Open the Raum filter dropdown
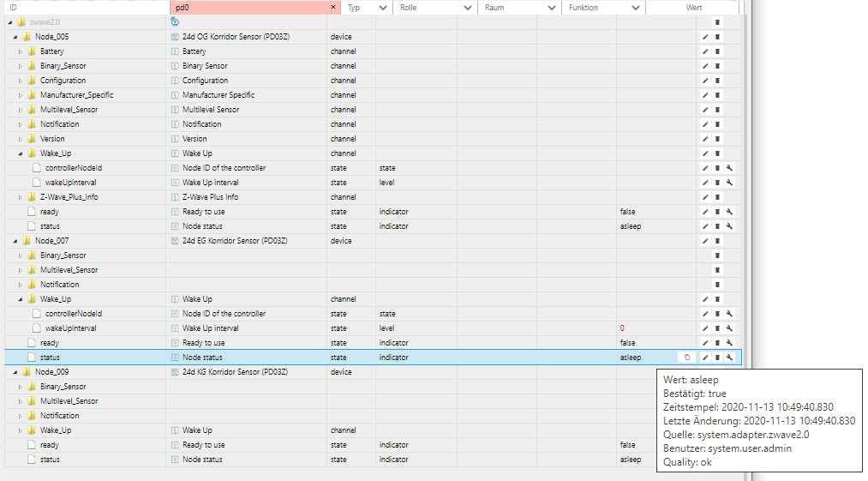 [551, 8]
